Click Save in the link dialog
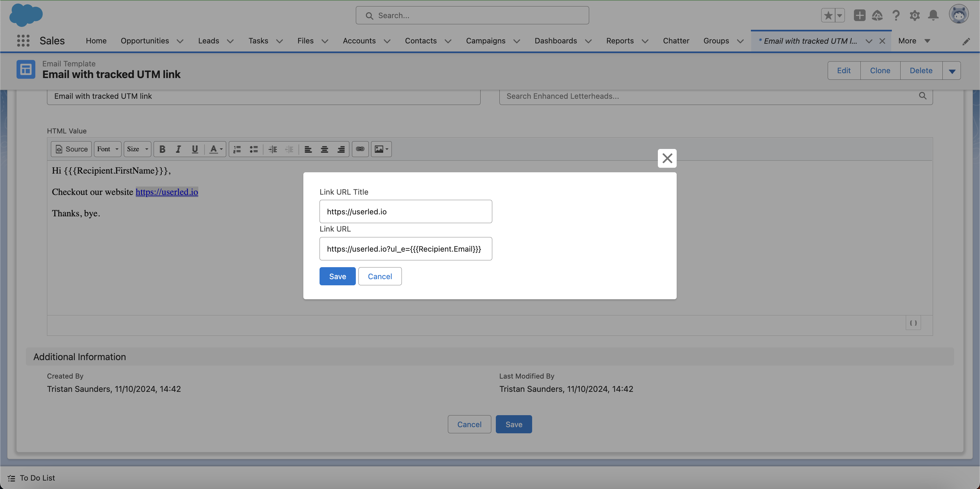The width and height of the screenshot is (980, 489). 337,276
